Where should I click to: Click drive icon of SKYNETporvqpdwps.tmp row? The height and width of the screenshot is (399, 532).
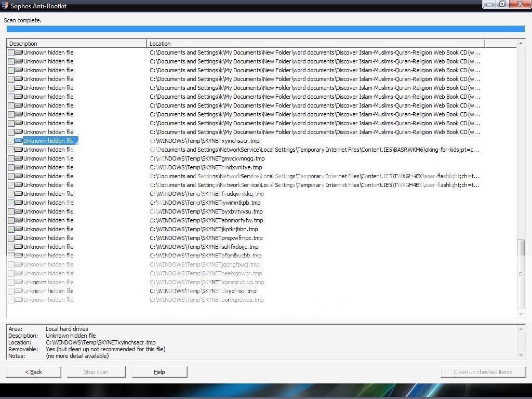pyautogui.click(x=19, y=300)
